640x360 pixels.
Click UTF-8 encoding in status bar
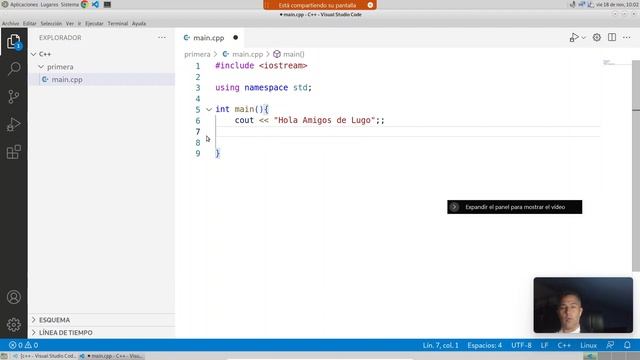[x=521, y=345]
